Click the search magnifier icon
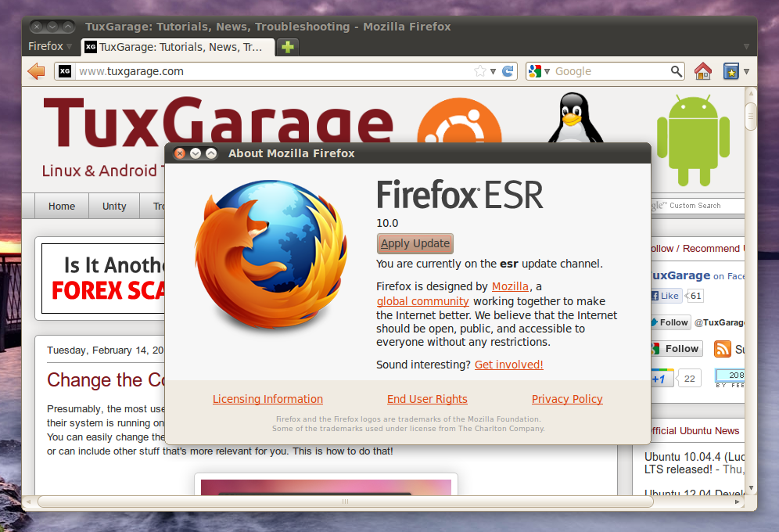This screenshot has width=779, height=532. [677, 71]
